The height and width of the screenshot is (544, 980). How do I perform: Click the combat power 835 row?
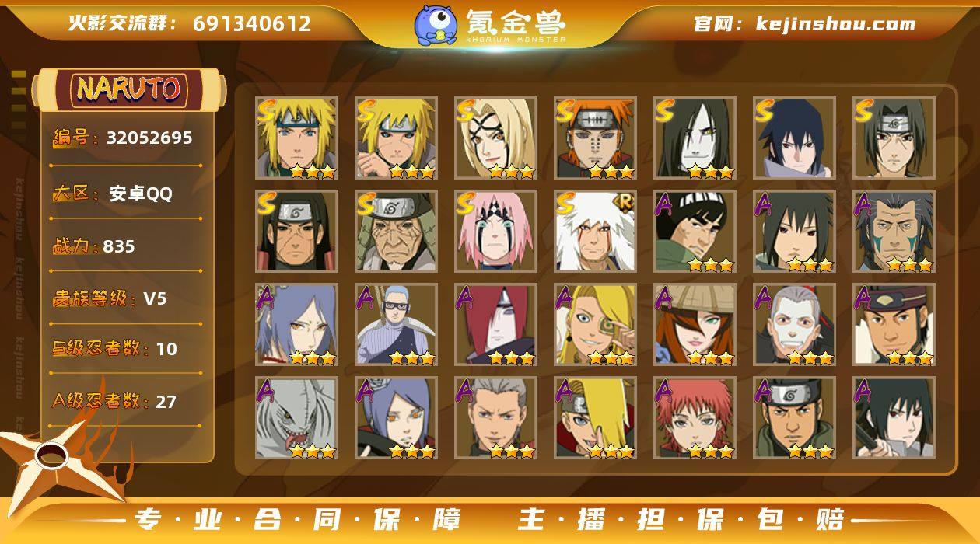tap(126, 246)
